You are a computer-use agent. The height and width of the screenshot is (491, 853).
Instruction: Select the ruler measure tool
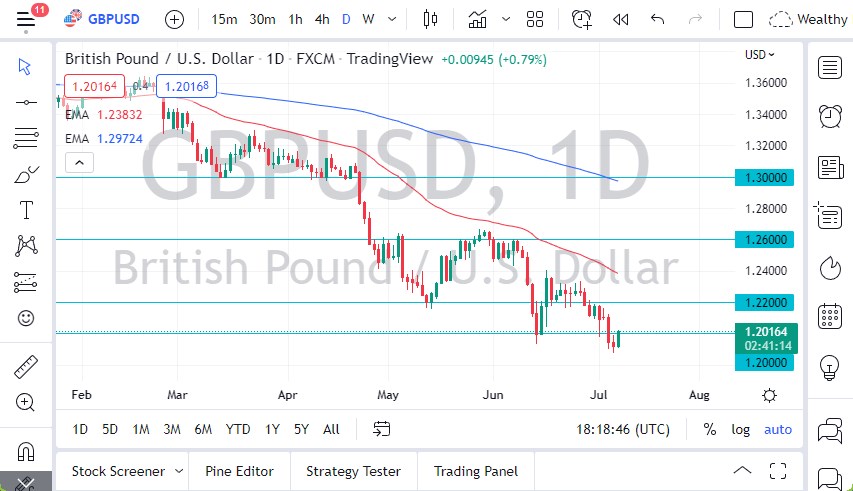tap(26, 367)
